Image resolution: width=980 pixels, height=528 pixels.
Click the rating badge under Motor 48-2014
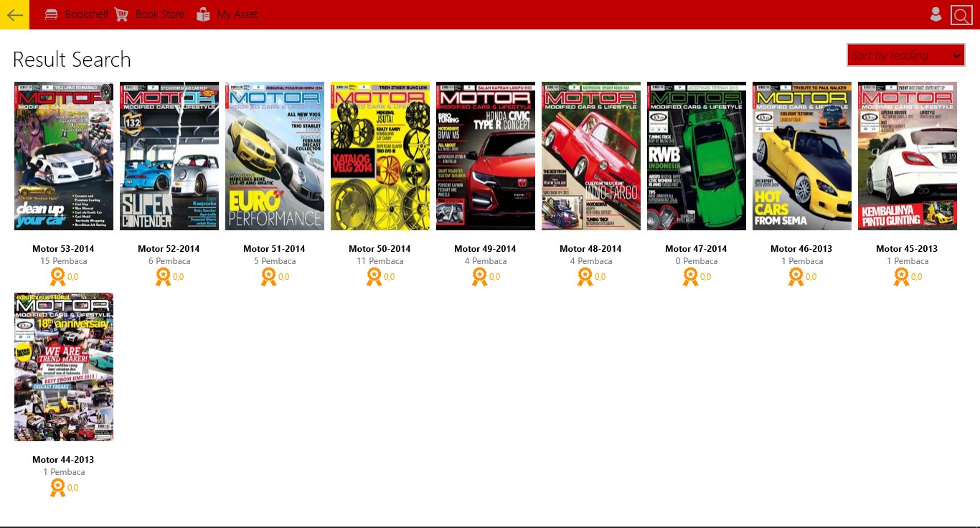pyautogui.click(x=585, y=277)
